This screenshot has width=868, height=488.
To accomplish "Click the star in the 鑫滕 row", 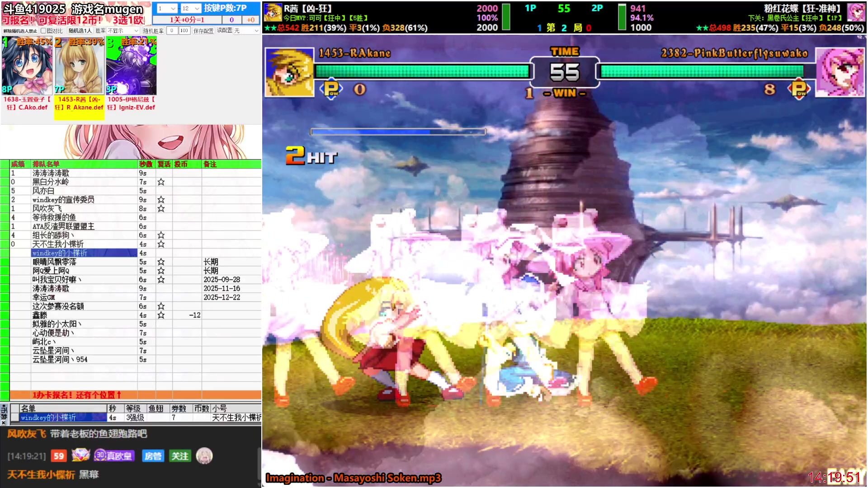I will [161, 315].
